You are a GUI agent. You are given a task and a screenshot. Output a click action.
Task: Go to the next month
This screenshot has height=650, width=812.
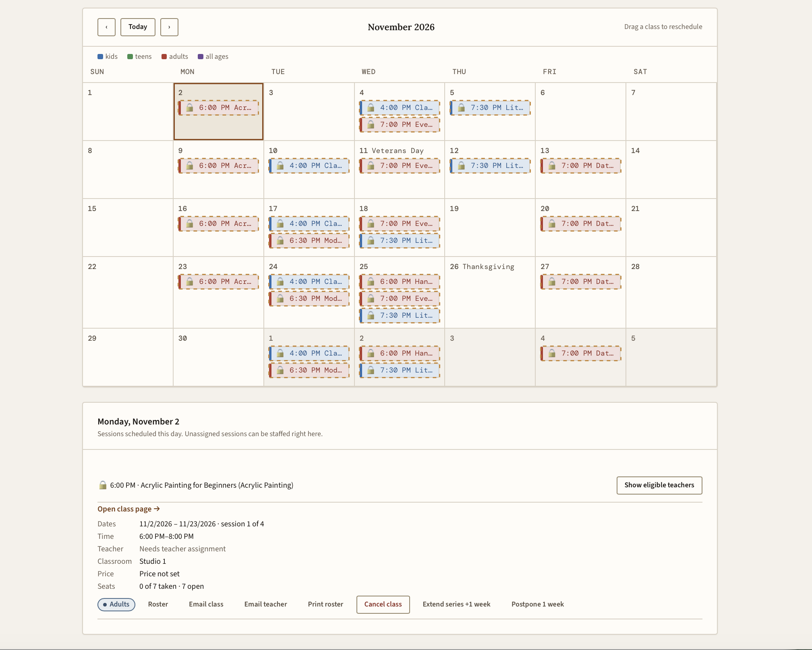pos(169,27)
